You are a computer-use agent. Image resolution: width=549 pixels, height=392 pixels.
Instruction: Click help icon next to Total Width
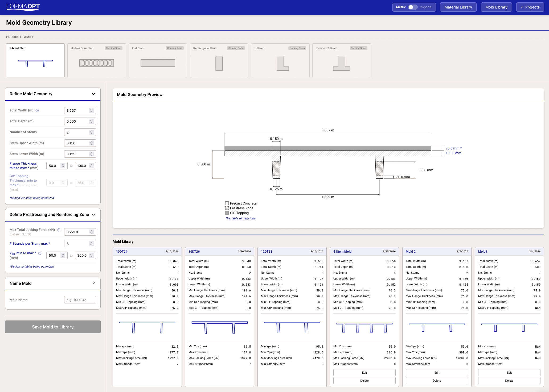pyautogui.click(x=37, y=111)
